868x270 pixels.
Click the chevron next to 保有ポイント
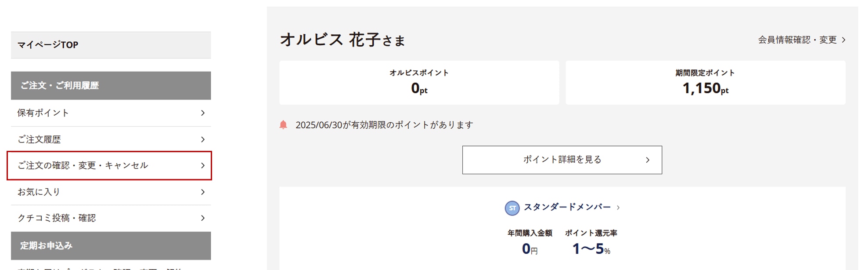click(202, 113)
